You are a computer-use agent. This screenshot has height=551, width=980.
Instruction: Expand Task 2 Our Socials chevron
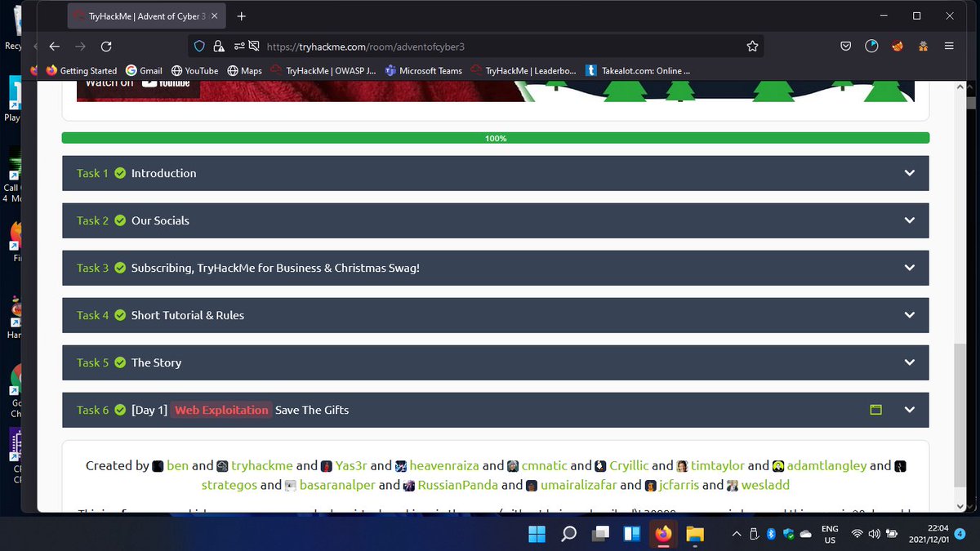click(910, 220)
